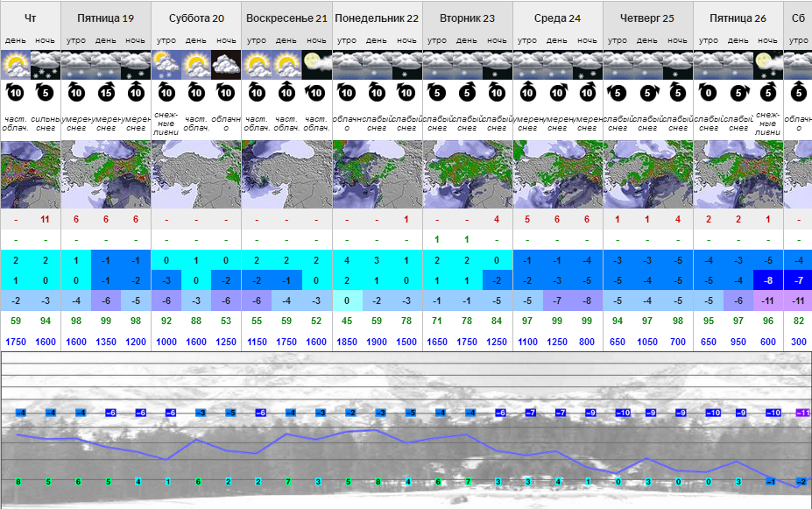Image resolution: width=812 pixels, height=509 pixels.
Task: Select Среда 24 daytime snow icon
Action: pos(557,65)
